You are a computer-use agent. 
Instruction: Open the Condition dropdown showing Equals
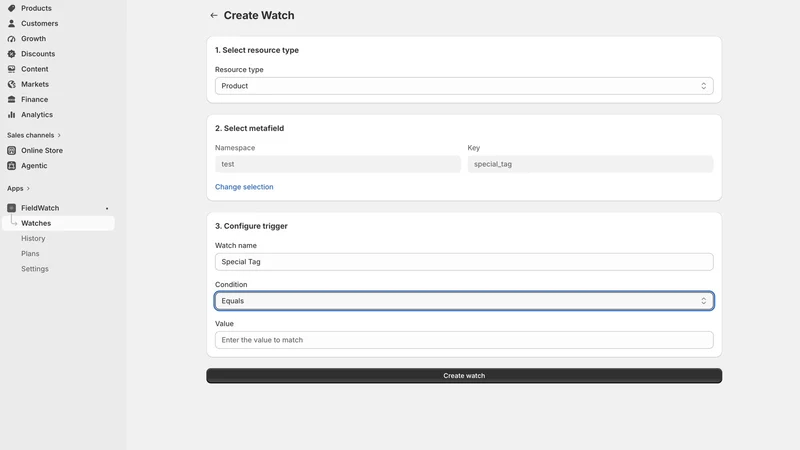tap(464, 301)
